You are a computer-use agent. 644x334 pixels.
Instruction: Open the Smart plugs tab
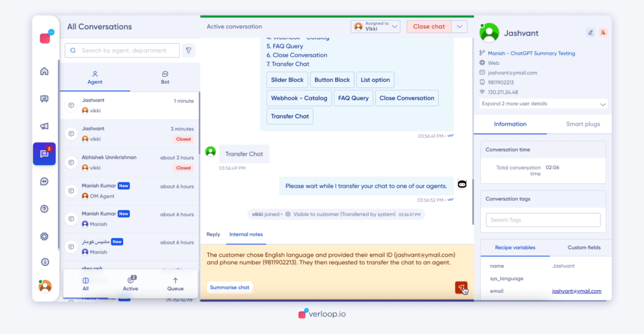click(x=583, y=124)
